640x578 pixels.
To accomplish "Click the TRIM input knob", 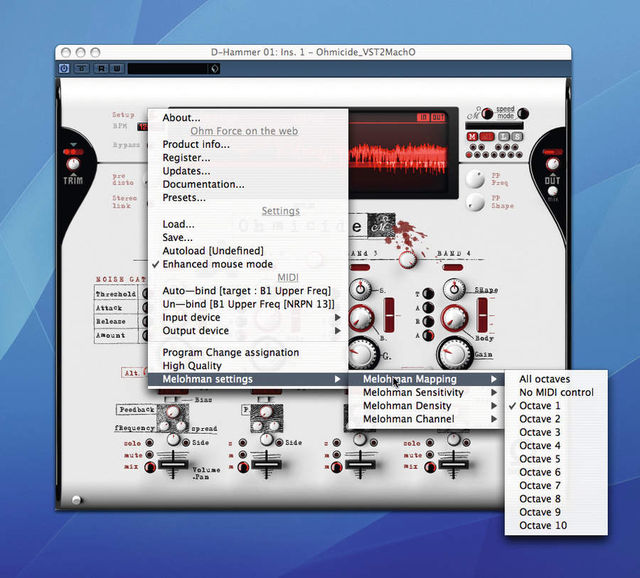I will 73,165.
